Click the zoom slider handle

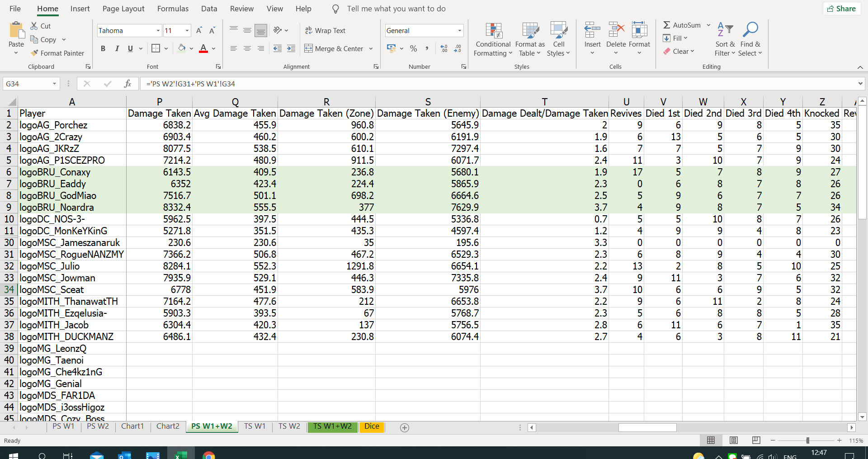(807, 440)
